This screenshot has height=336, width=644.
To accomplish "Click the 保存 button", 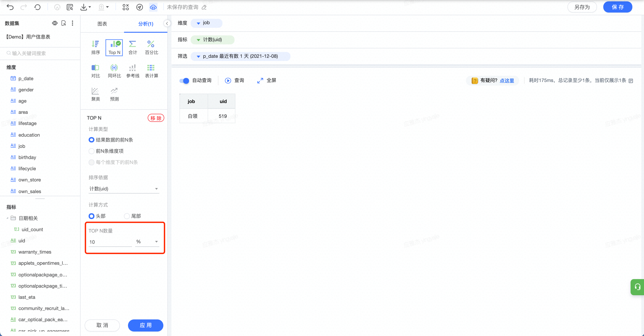I will pyautogui.click(x=618, y=7).
